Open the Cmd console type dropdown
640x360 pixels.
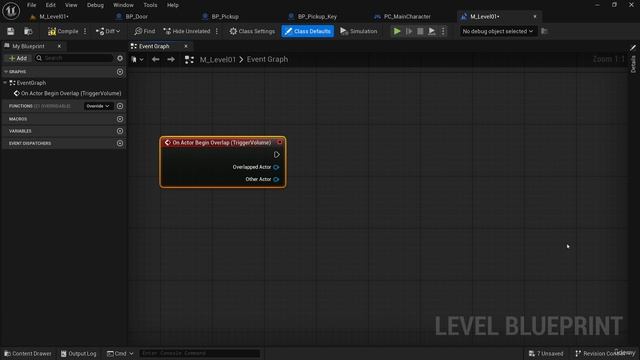point(120,353)
